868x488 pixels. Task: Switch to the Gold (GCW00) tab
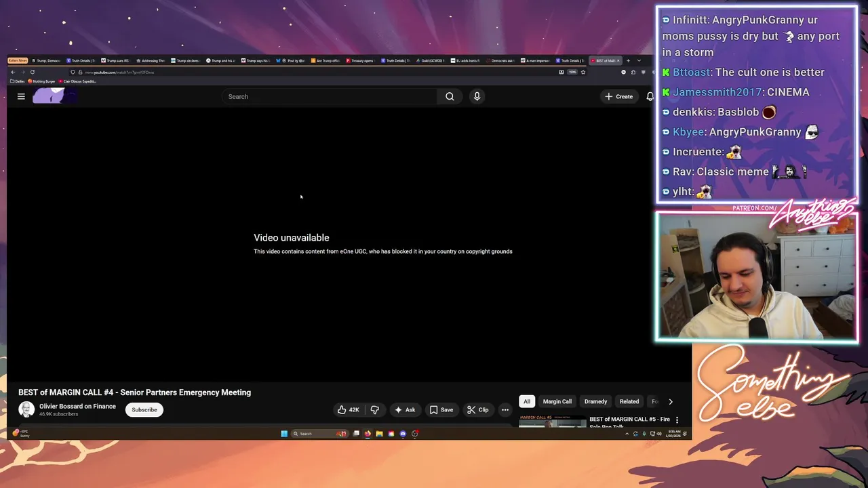pyautogui.click(x=430, y=60)
